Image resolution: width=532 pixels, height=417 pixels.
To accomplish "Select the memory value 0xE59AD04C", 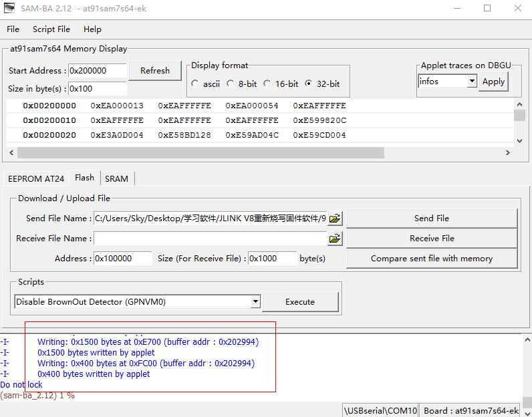I will pyautogui.click(x=252, y=135).
